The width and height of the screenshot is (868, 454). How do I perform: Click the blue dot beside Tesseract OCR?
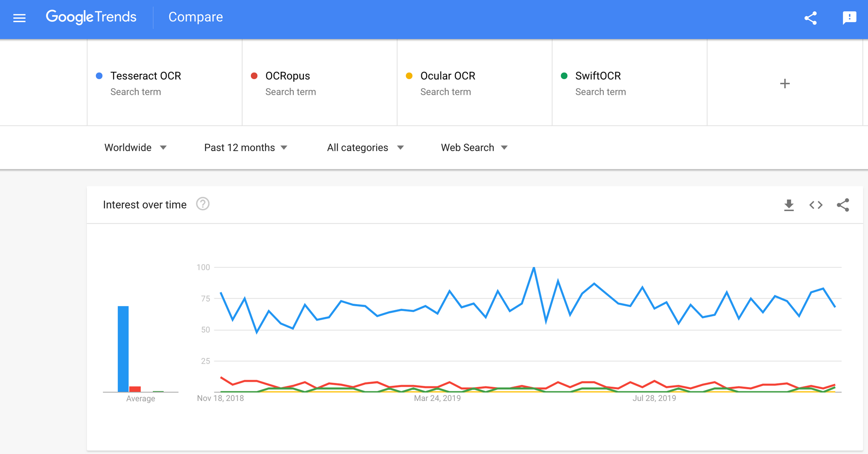[x=99, y=76]
